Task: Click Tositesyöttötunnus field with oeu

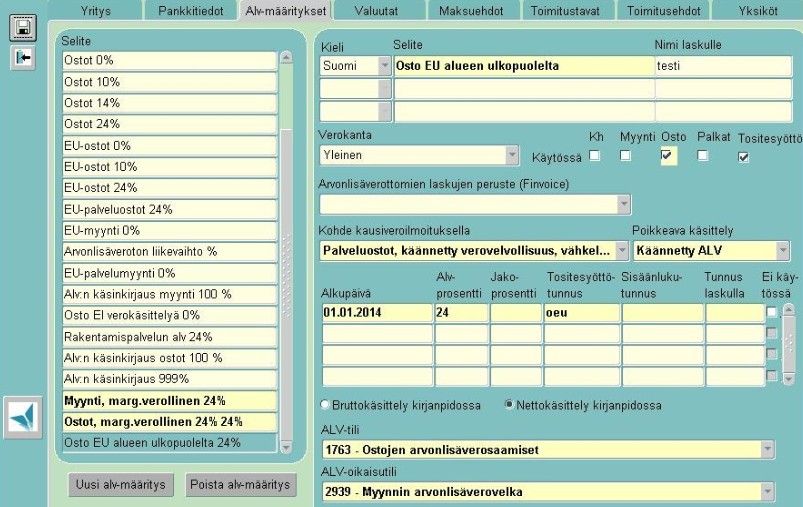Action: (582, 312)
